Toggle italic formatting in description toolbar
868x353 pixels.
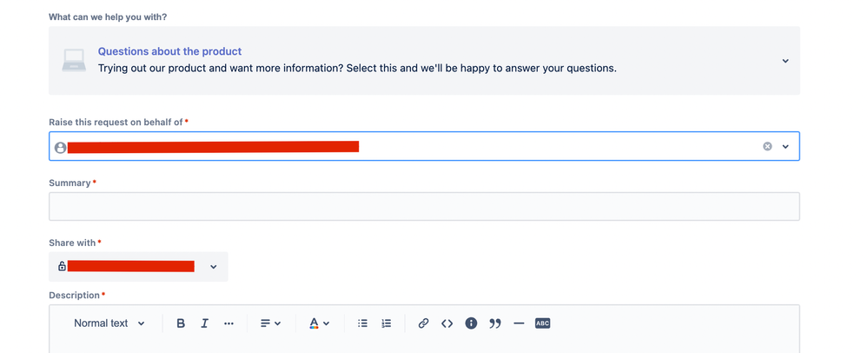click(204, 323)
